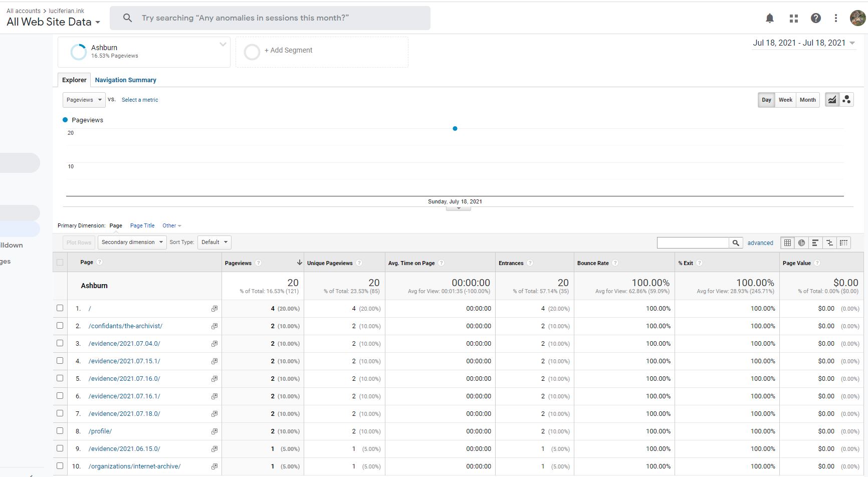The image size is (868, 477).
Task: Click the help question mark icon
Action: (816, 19)
